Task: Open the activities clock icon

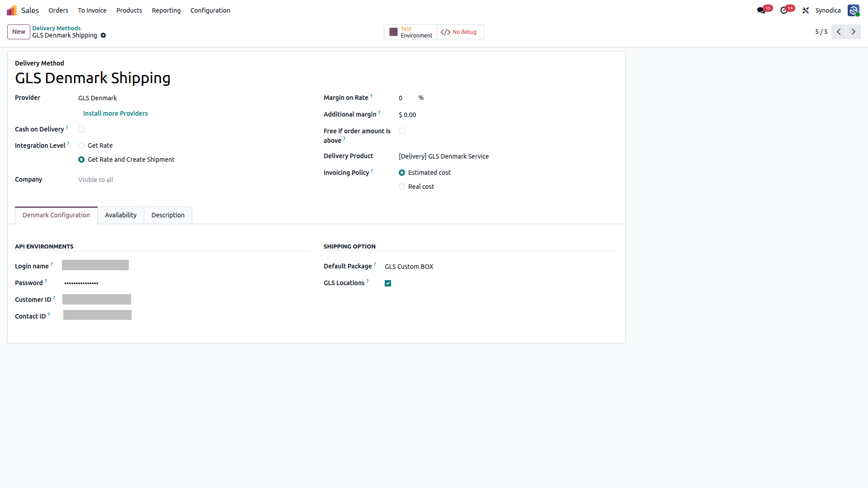Action: tap(784, 10)
